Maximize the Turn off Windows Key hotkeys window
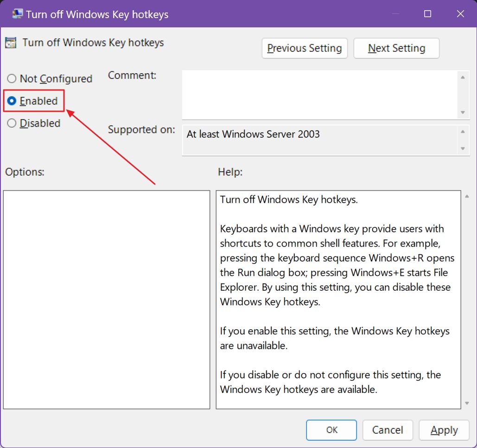 pyautogui.click(x=427, y=14)
